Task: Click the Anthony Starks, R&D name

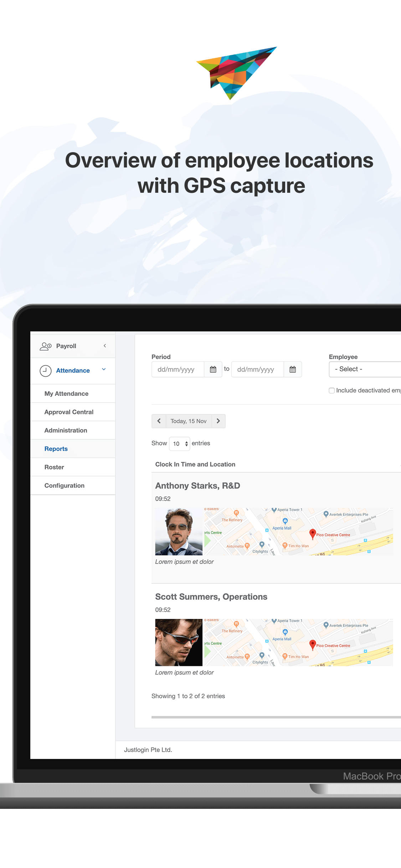Action: click(x=198, y=486)
